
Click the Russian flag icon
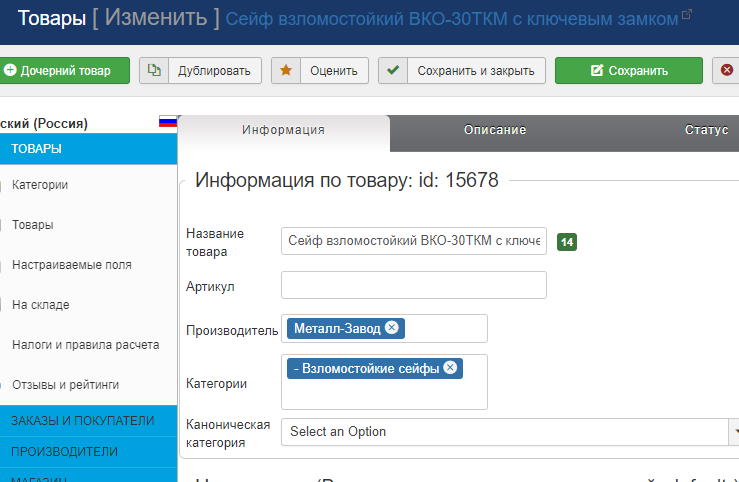167,122
